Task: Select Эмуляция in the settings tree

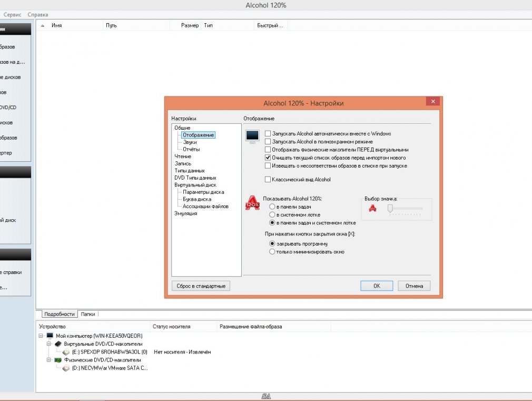Action: click(185, 213)
